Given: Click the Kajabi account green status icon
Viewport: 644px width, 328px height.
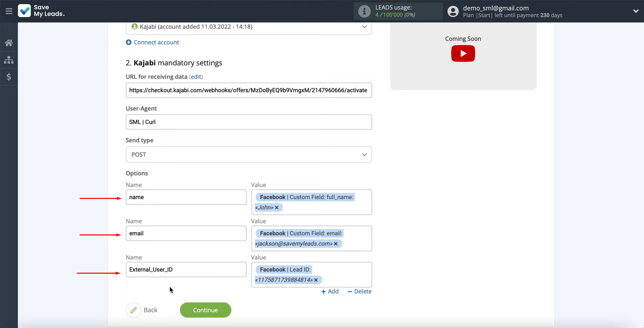Looking at the screenshot, I should click(x=135, y=26).
